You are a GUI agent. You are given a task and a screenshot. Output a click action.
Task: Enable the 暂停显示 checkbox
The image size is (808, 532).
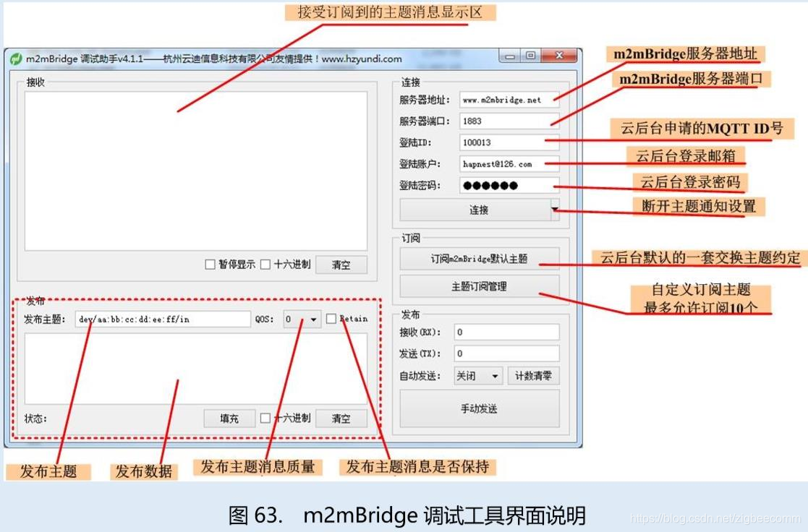coord(210,265)
